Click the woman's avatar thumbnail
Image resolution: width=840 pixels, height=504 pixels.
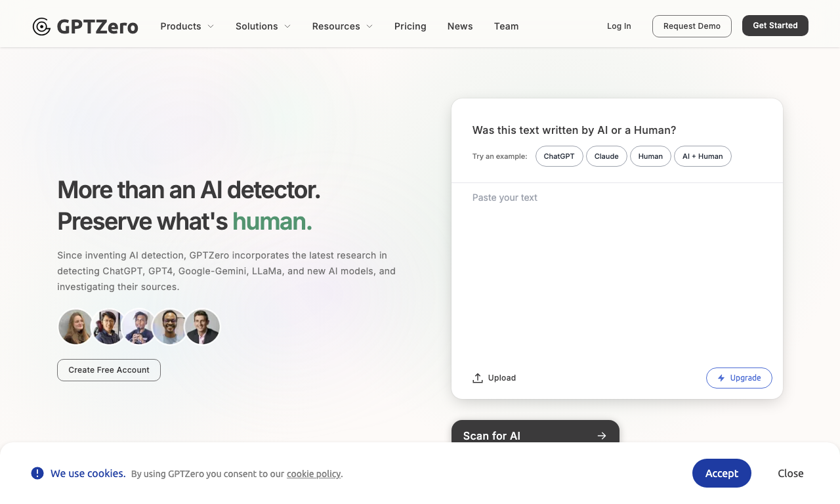[x=75, y=327]
